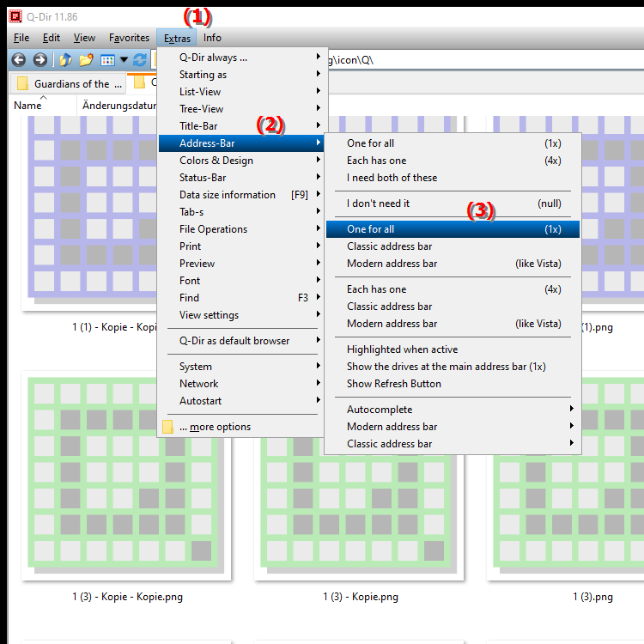Sort by the Änderungsdatum column header
644x644 pixels.
(x=118, y=106)
